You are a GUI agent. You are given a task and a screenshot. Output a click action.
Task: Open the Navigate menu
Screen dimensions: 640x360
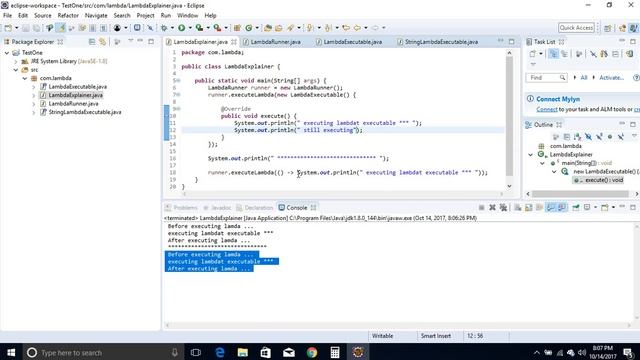point(96,16)
